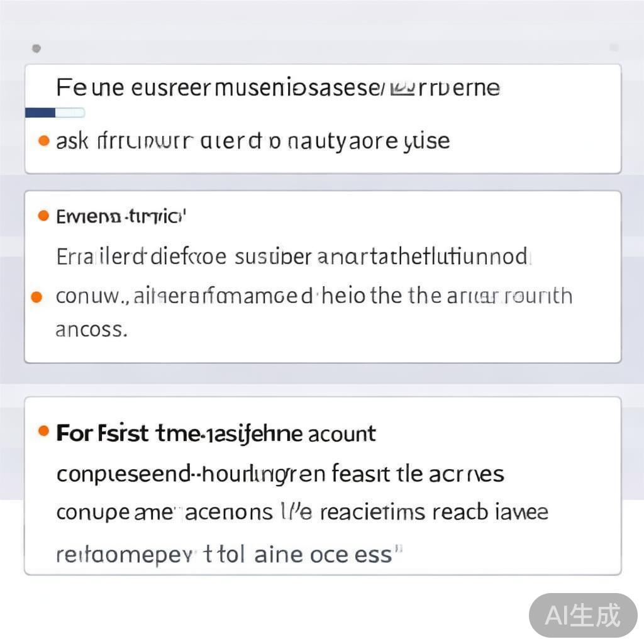Click the "conpueseend-hourlingren" text line
Screen dimensions: 644x644
point(280,474)
